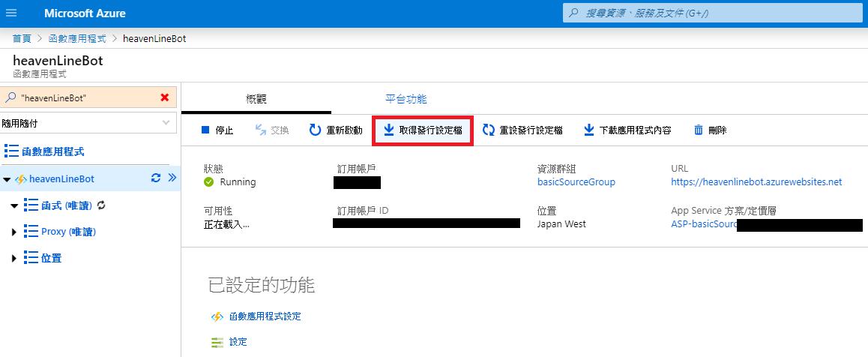This screenshot has height=357, width=868.
Task: Collapse the heavenLineBot tree node arrow
Action: point(7,179)
